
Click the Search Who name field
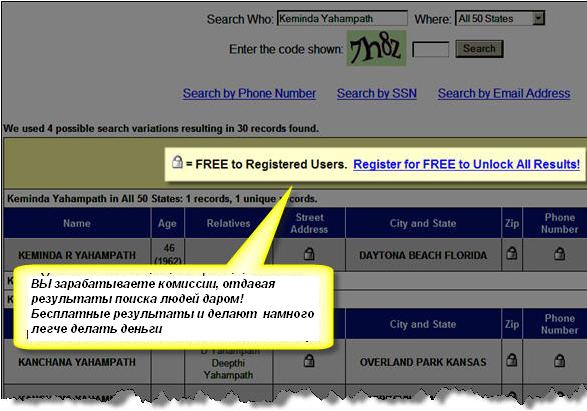coord(342,18)
